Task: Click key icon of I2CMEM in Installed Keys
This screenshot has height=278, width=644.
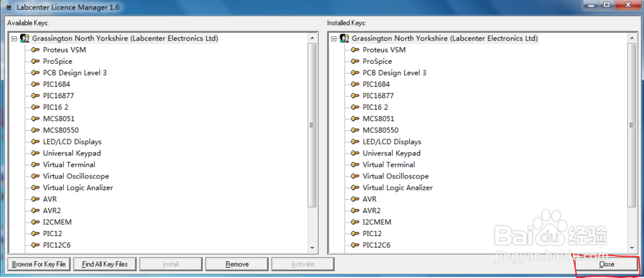Action: click(355, 222)
